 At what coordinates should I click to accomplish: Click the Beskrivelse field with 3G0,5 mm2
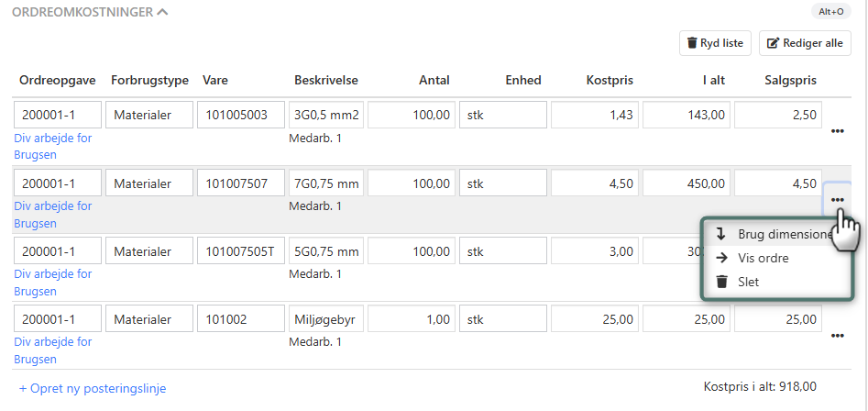point(326,116)
